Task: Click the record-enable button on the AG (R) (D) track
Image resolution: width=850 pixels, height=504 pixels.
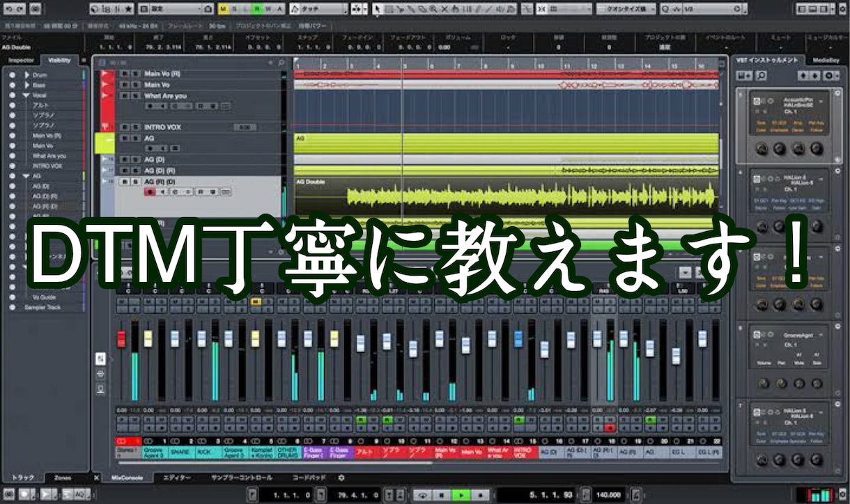Action: [x=149, y=191]
